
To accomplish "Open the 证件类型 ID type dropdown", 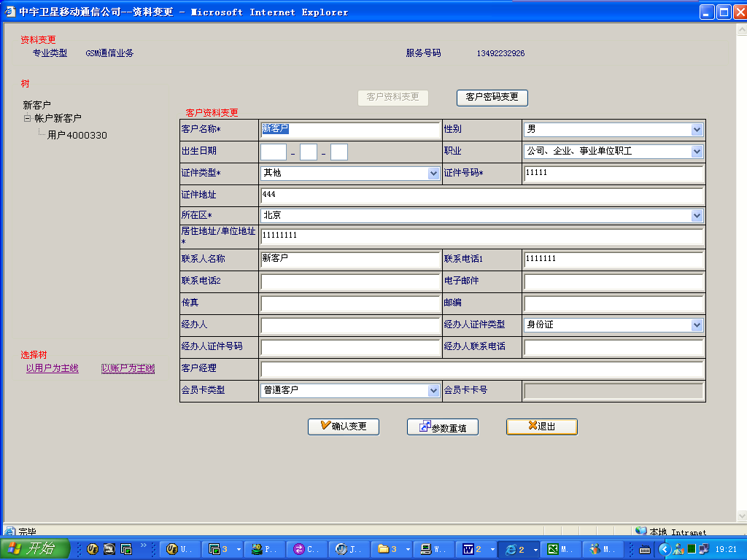I will [x=433, y=174].
